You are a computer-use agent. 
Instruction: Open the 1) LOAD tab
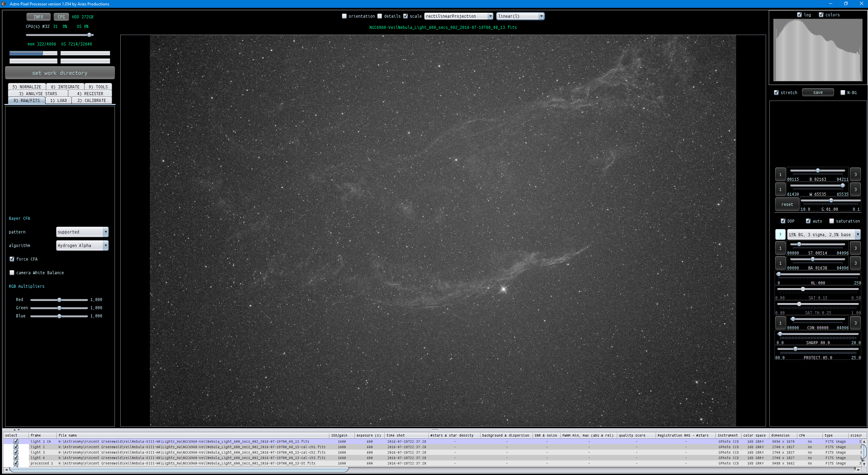[58, 100]
